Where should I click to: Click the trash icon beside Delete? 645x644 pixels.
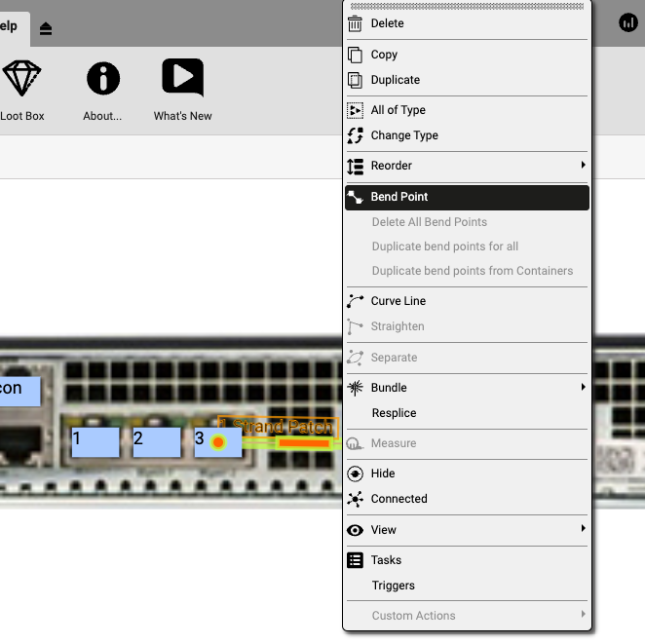(355, 23)
